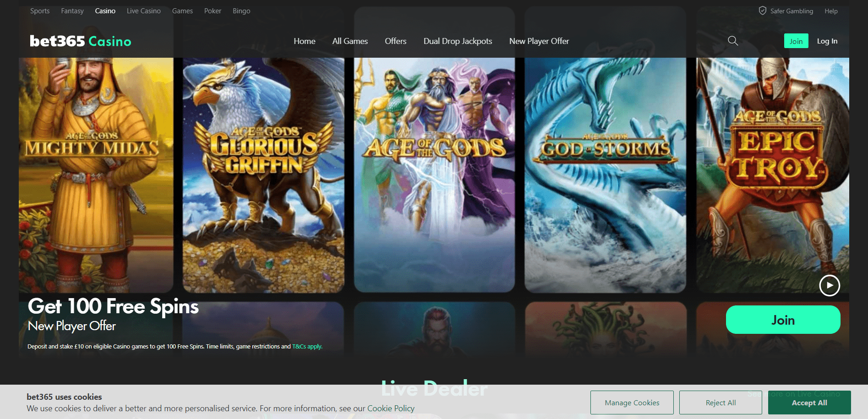Open Dual Drop Jackpots tab
The width and height of the screenshot is (868, 419).
click(458, 41)
